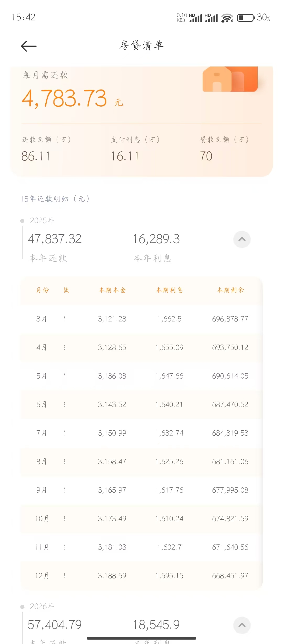Tap the 还款总额 86.11 figure
This screenshot has height=644, width=283.
36,156
